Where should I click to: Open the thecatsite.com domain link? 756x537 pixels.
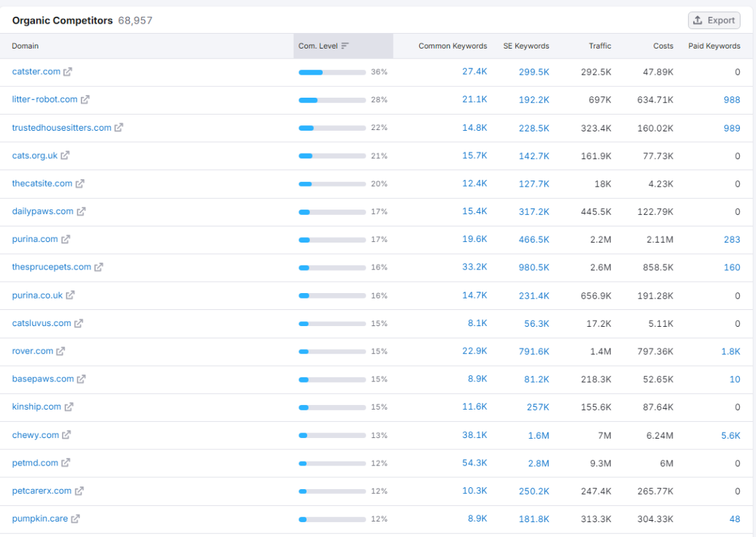tap(42, 184)
